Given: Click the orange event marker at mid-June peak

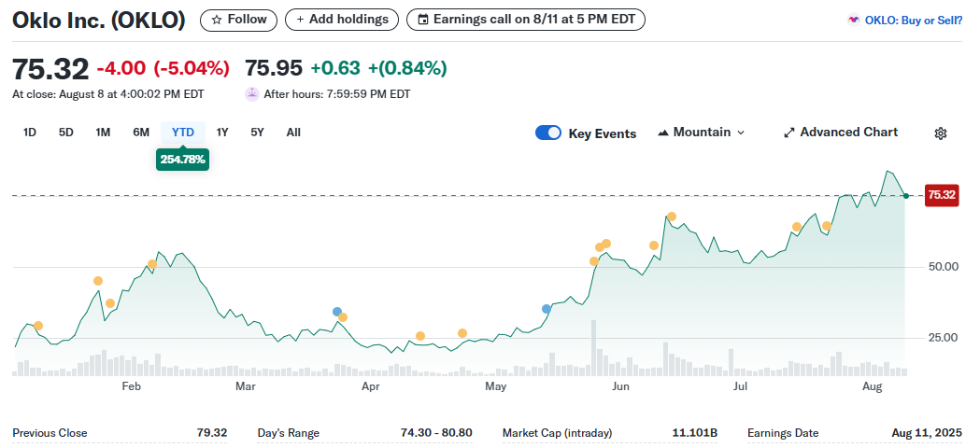Looking at the screenshot, I should [672, 217].
